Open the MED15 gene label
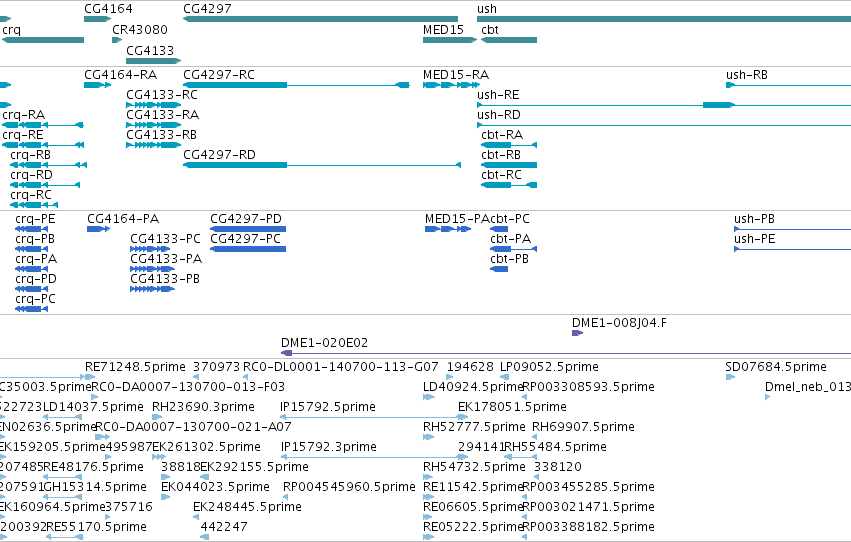The width and height of the screenshot is (851, 542). point(443,29)
